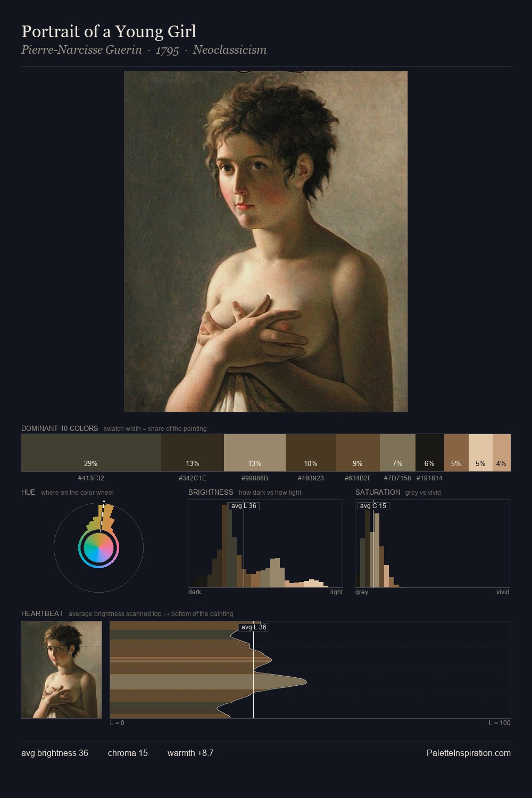
Task: Click the title 'Portrait of a Young Girl'
Action: [x=109, y=32]
